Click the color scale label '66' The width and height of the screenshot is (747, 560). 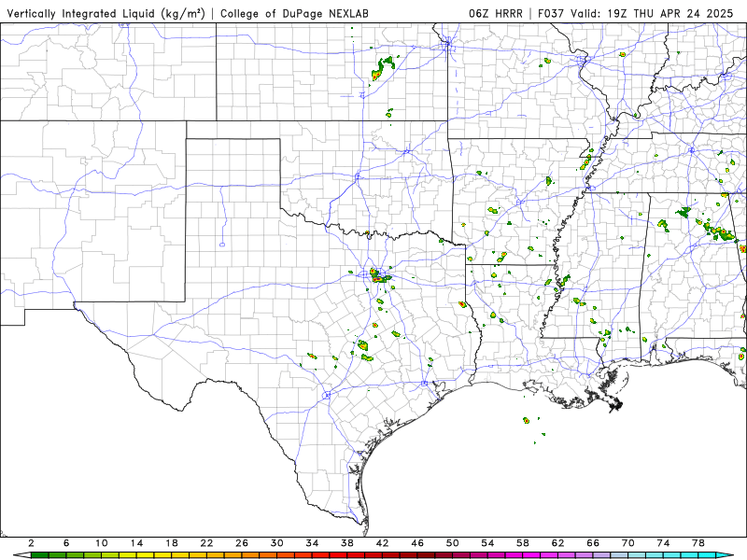point(593,543)
